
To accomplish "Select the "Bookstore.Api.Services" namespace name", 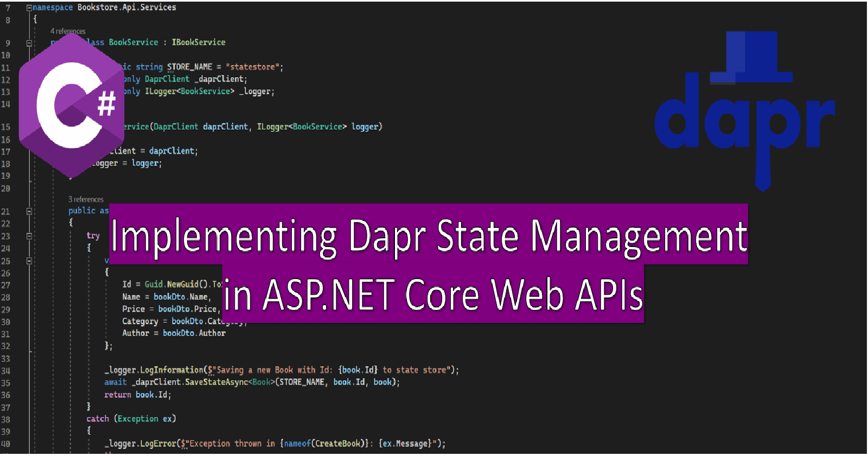I will [127, 8].
